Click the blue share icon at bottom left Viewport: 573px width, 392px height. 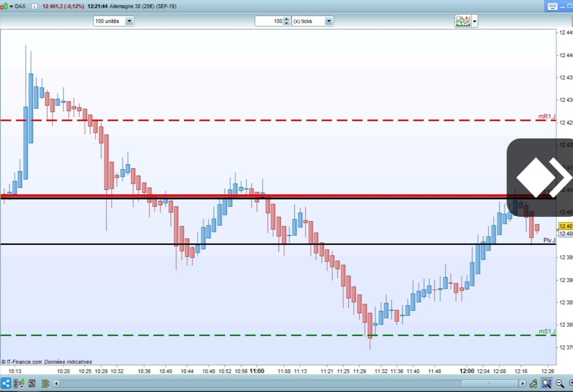[6, 383]
